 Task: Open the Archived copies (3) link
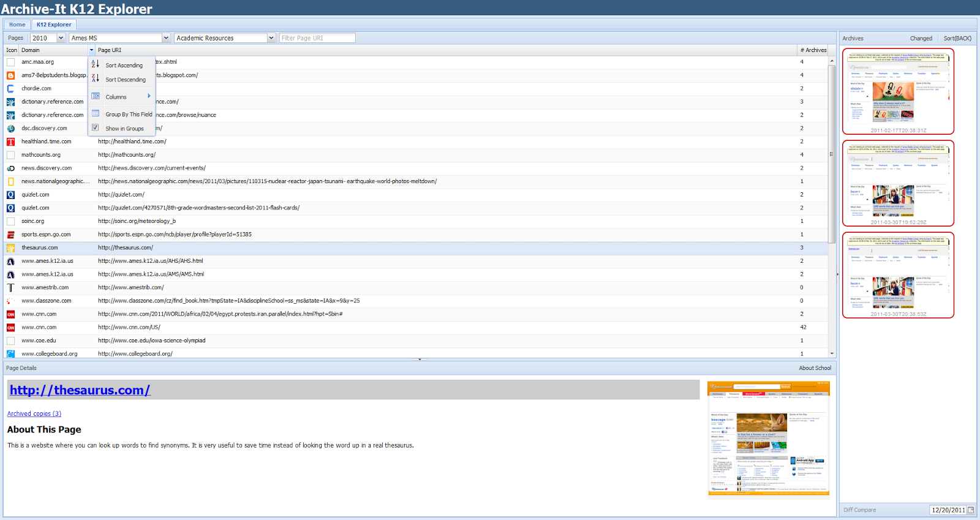34,414
